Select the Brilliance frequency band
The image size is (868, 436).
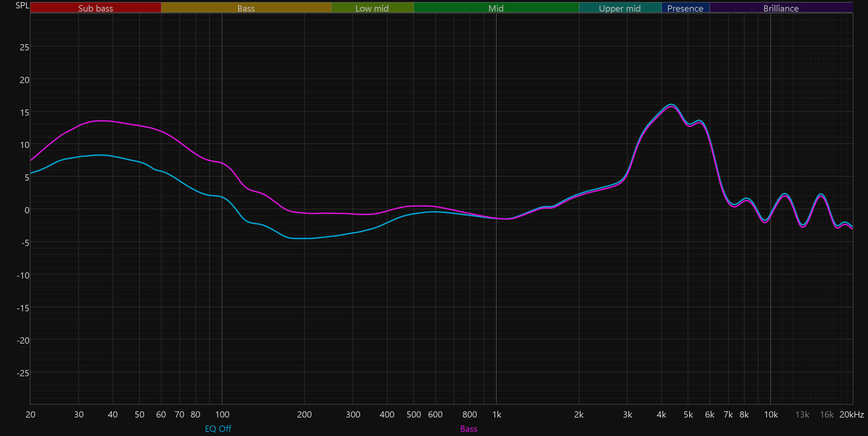click(x=781, y=8)
